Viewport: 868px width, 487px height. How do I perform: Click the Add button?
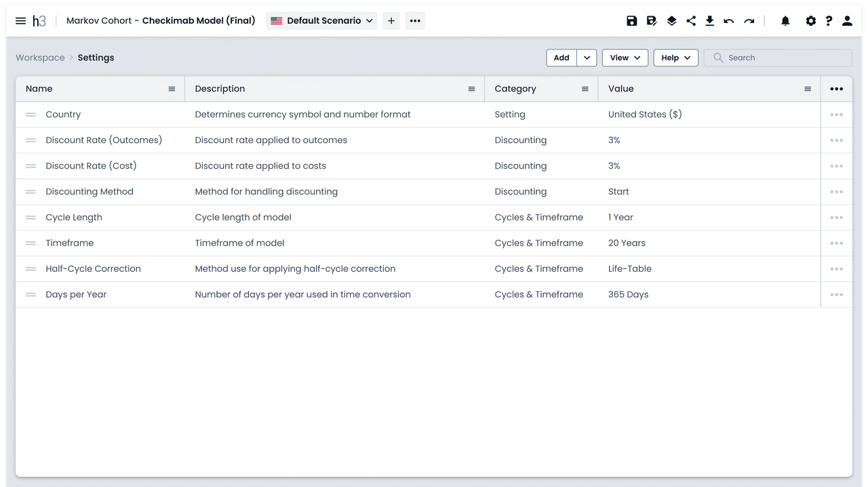(x=561, y=58)
